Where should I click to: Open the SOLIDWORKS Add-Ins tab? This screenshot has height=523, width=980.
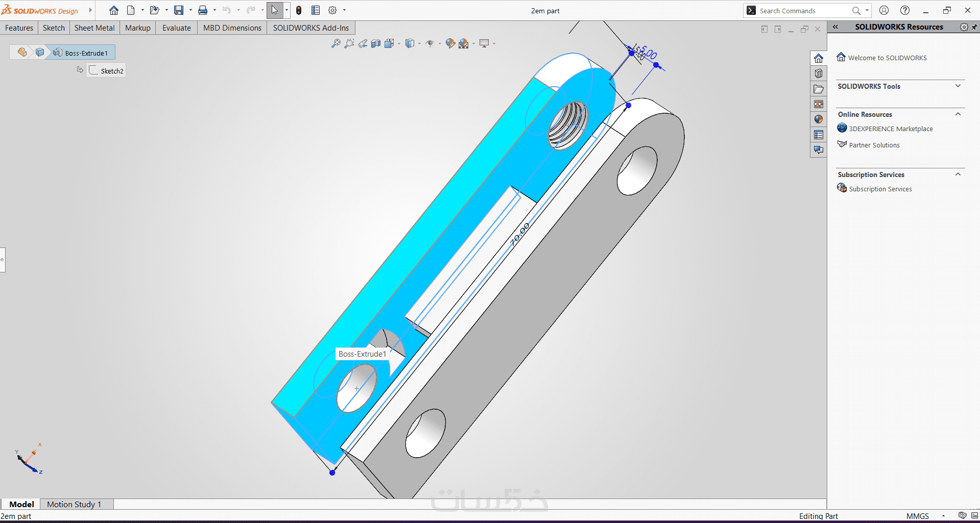[311, 28]
